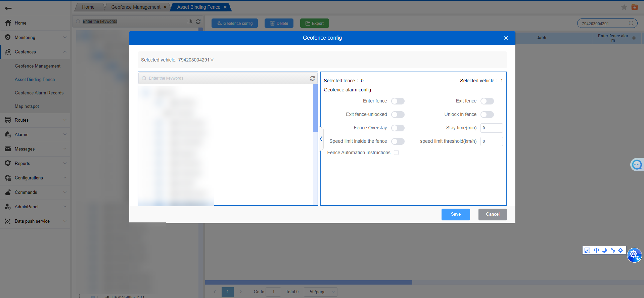Save the geofence config

pos(455,214)
